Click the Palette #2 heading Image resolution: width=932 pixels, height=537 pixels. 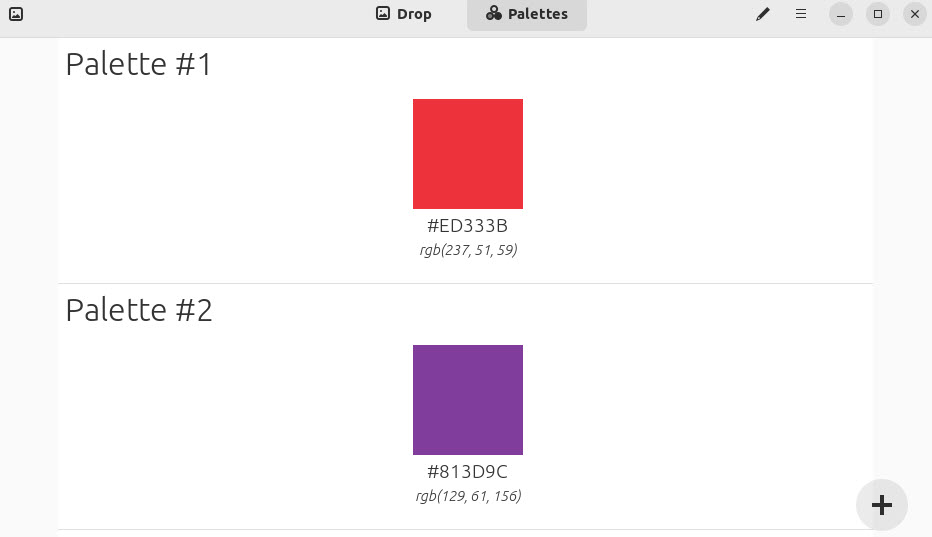pos(138,310)
